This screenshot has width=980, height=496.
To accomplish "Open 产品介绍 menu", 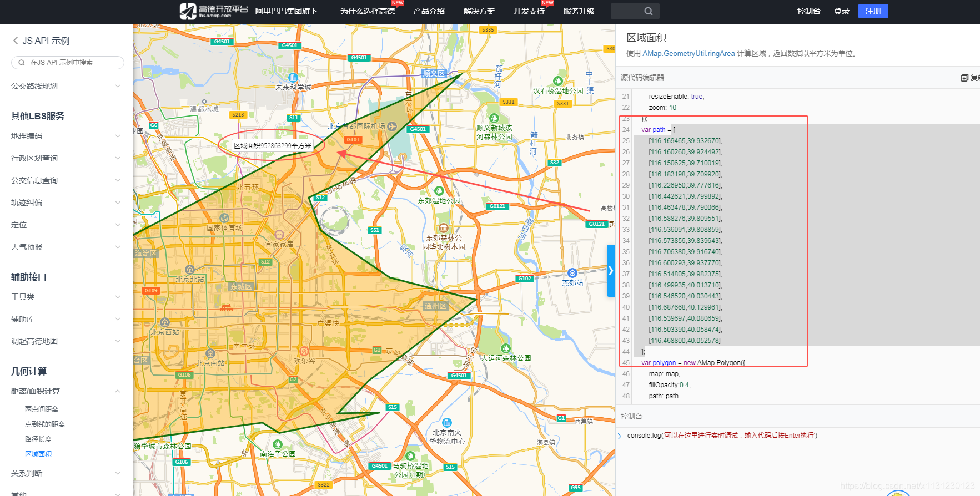I will pos(429,11).
